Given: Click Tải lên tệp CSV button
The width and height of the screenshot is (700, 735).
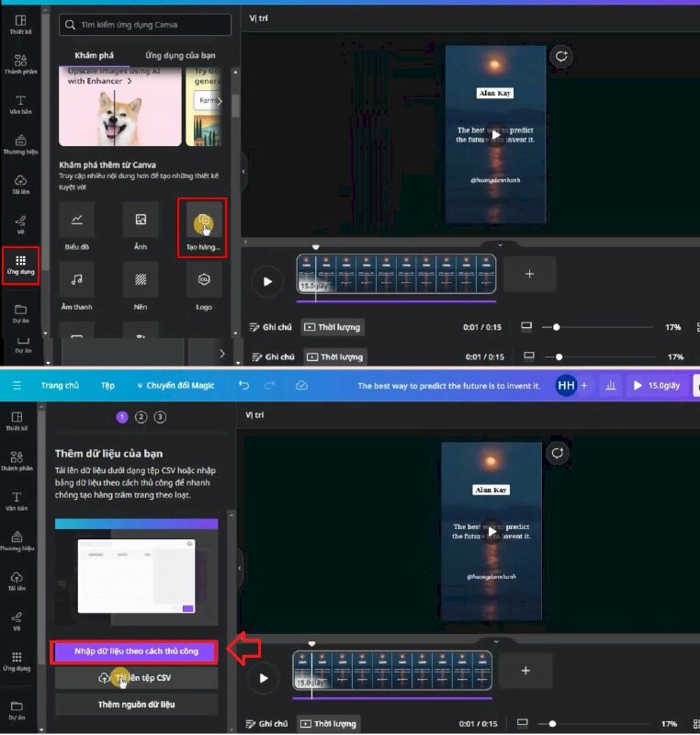Looking at the screenshot, I should pyautogui.click(x=136, y=678).
